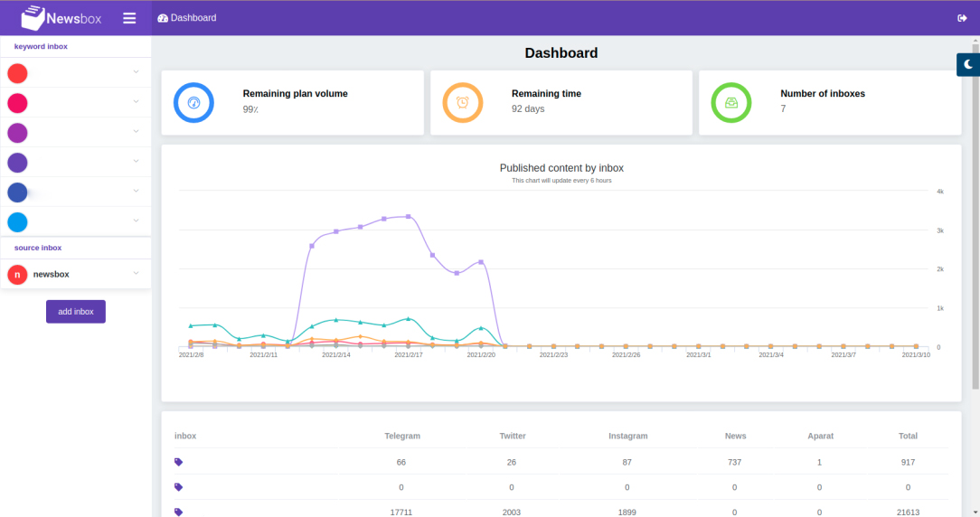The image size is (980, 517).
Task: Click the source inbox section header
Action: pyautogui.click(x=38, y=248)
